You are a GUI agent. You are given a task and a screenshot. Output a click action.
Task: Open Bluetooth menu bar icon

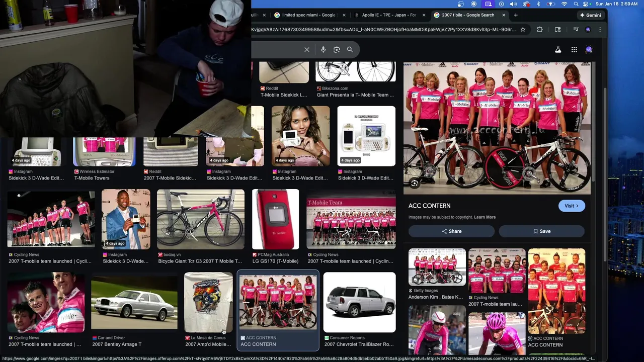click(x=538, y=4)
